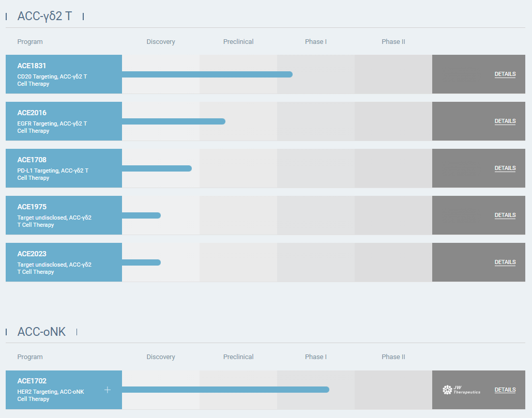Open DETAILS for ACE1702
This screenshot has width=532, height=418.
click(505, 390)
